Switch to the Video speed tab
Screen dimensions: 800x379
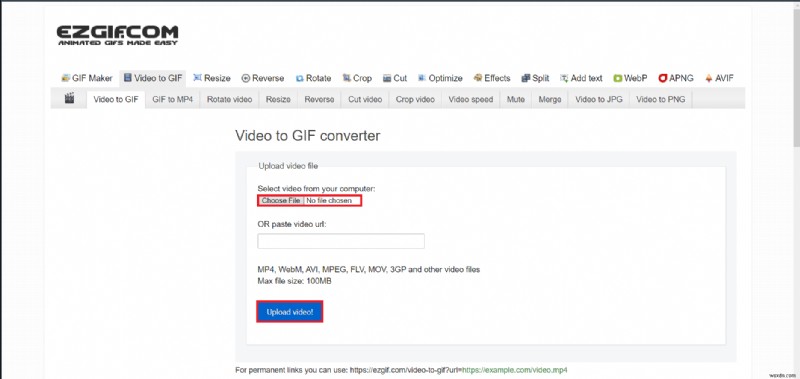coord(471,99)
